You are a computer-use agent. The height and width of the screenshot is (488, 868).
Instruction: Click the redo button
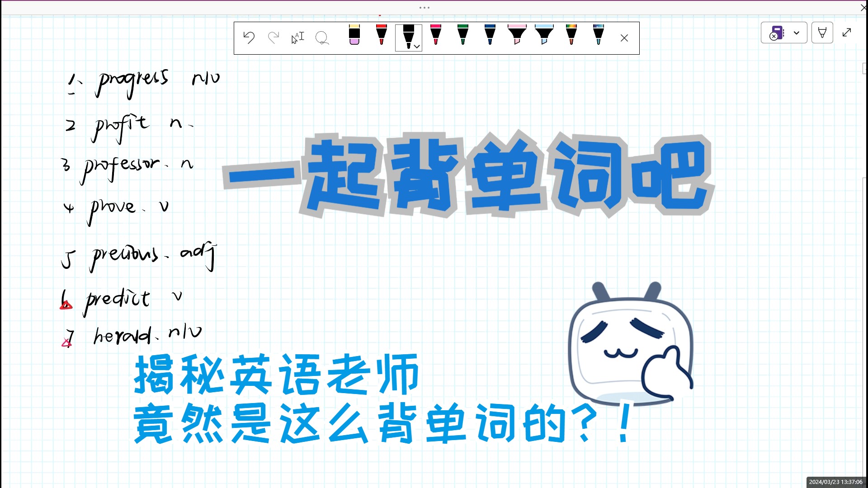point(273,38)
